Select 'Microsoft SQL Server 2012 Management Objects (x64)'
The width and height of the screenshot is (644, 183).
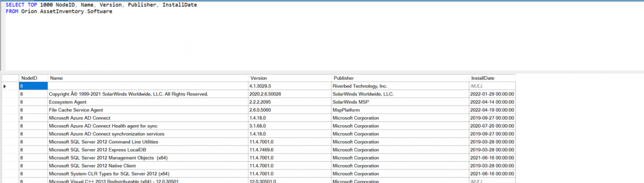pos(148,158)
